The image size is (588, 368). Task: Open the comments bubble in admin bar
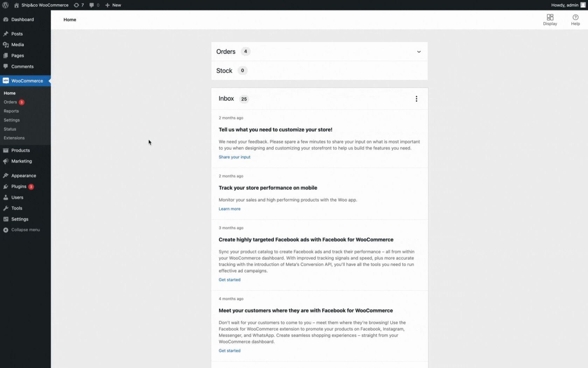[92, 5]
